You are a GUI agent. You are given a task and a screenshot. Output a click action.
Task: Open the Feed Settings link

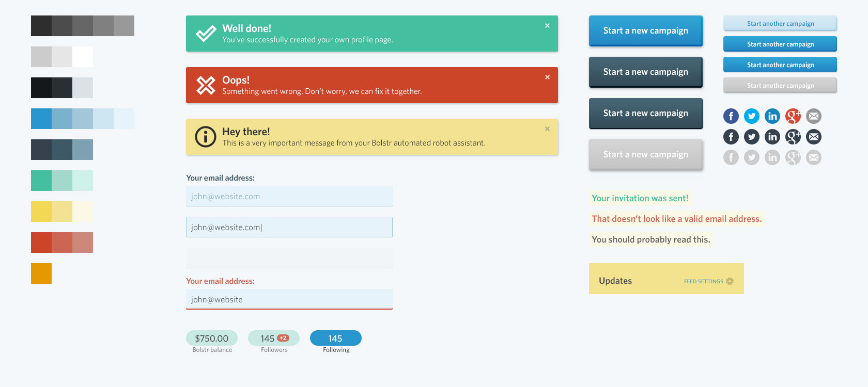tap(703, 281)
